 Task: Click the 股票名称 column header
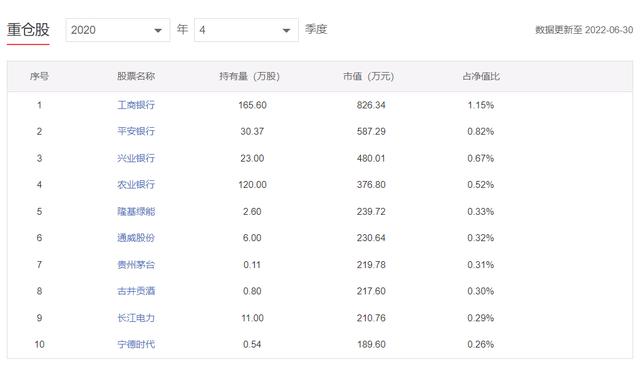136,76
